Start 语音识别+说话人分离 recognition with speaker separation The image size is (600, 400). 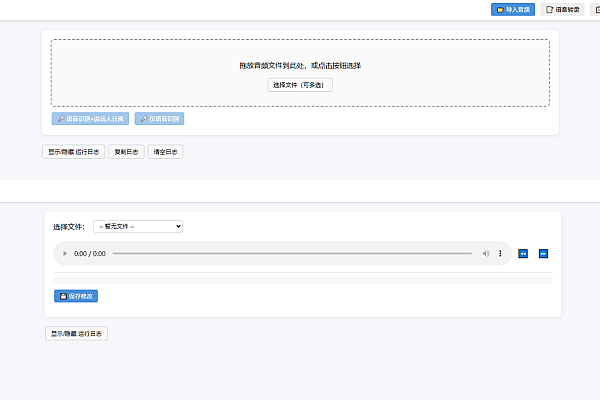(90, 119)
